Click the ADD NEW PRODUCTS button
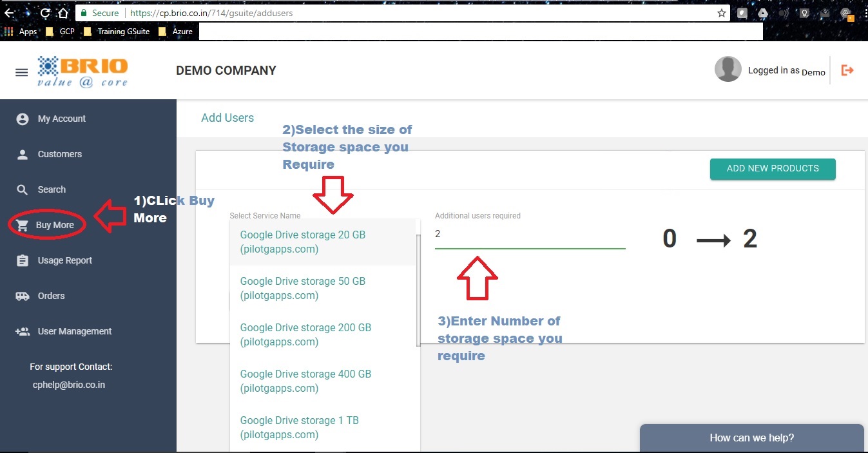The image size is (868, 453). 773,169
